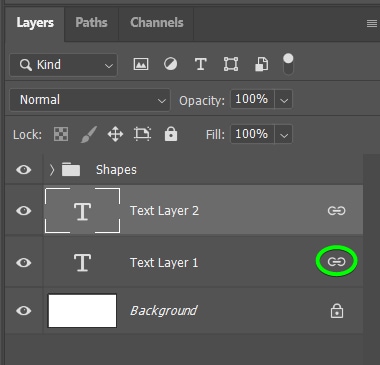Image resolution: width=380 pixels, height=365 pixels.
Task: Open Opacity slider dropdown arrow
Action: (284, 100)
